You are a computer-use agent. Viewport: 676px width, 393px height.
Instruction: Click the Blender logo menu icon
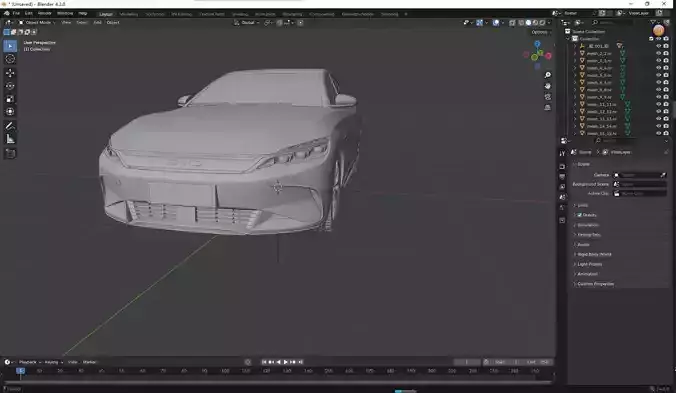pos(6,13)
